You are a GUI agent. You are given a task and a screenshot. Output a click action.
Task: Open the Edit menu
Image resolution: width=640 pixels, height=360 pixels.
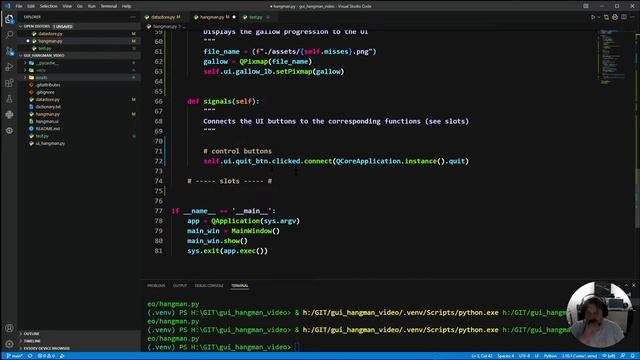[x=31, y=6]
